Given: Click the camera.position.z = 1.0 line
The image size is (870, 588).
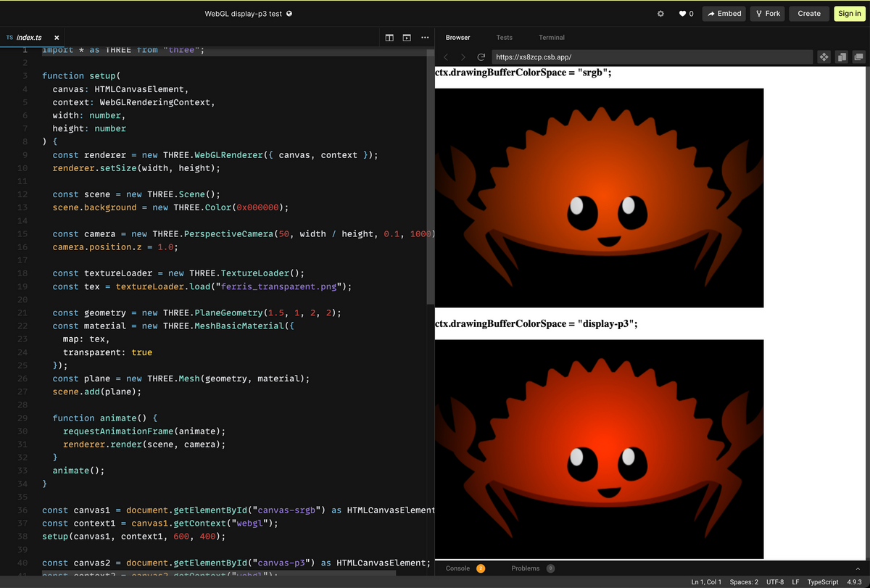Looking at the screenshot, I should coord(115,247).
